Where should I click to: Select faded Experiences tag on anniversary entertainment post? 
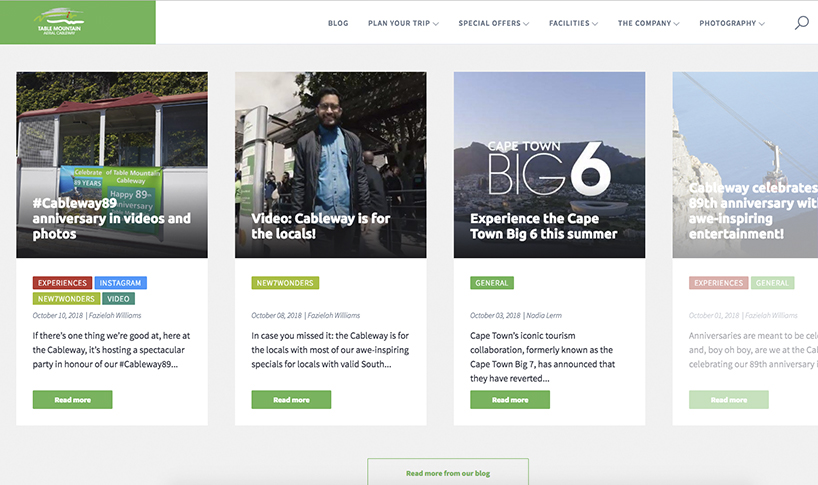click(x=718, y=283)
